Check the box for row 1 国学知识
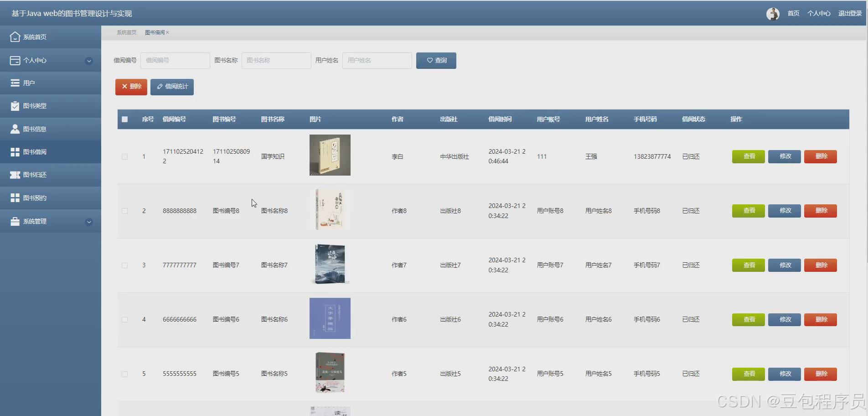 point(125,156)
